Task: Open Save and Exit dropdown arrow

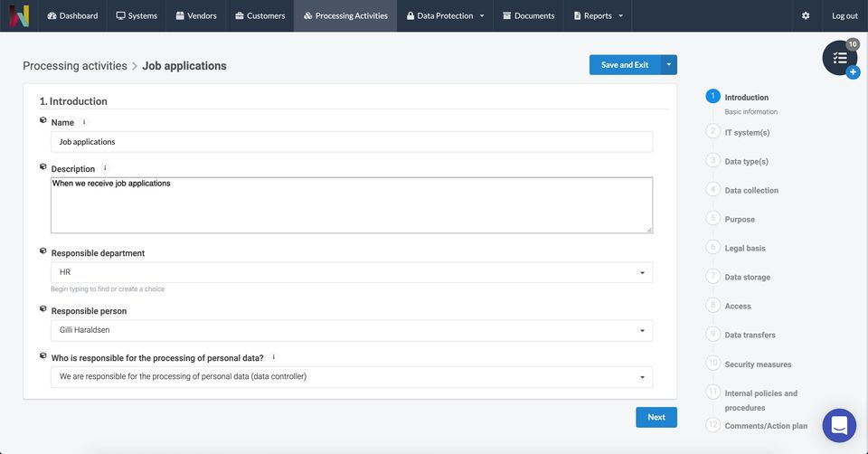Action: click(669, 65)
